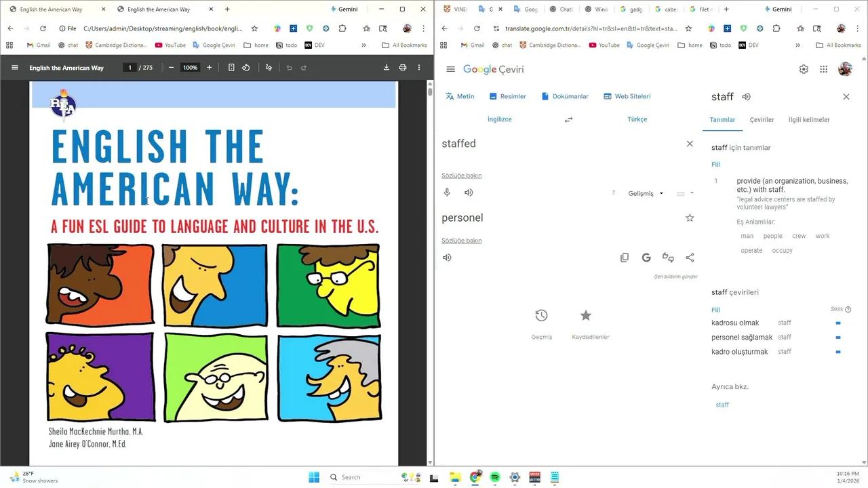Switch to Web Siteleri translation mode

click(x=627, y=96)
